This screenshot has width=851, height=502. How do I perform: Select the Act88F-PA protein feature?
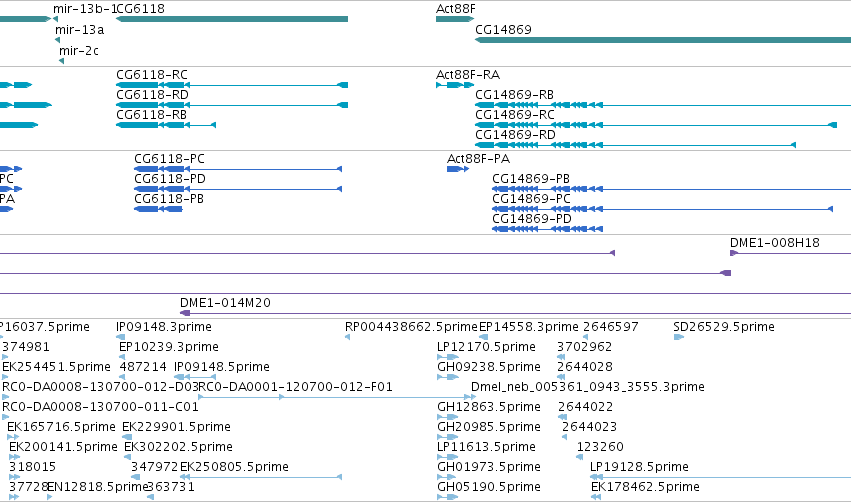458,169
